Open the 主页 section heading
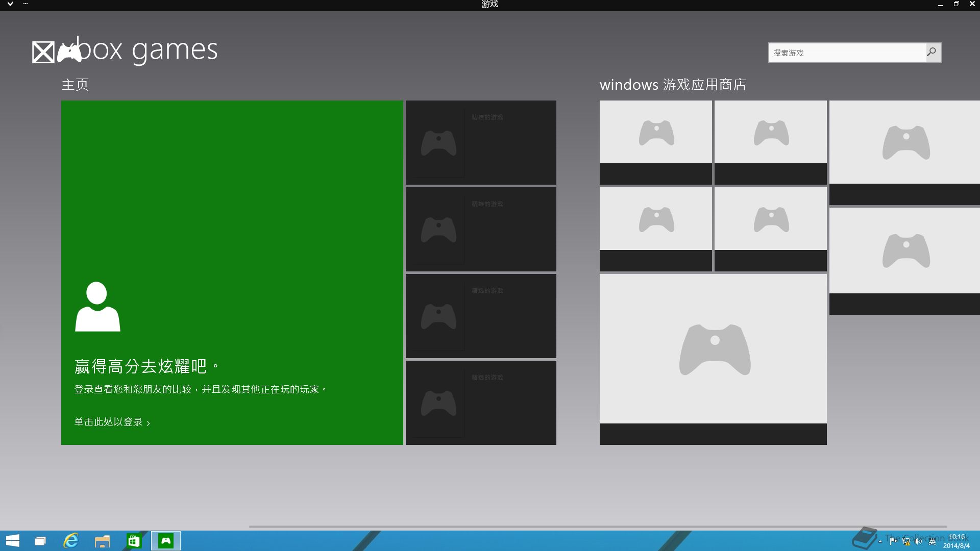This screenshot has height=551, width=980. tap(75, 85)
